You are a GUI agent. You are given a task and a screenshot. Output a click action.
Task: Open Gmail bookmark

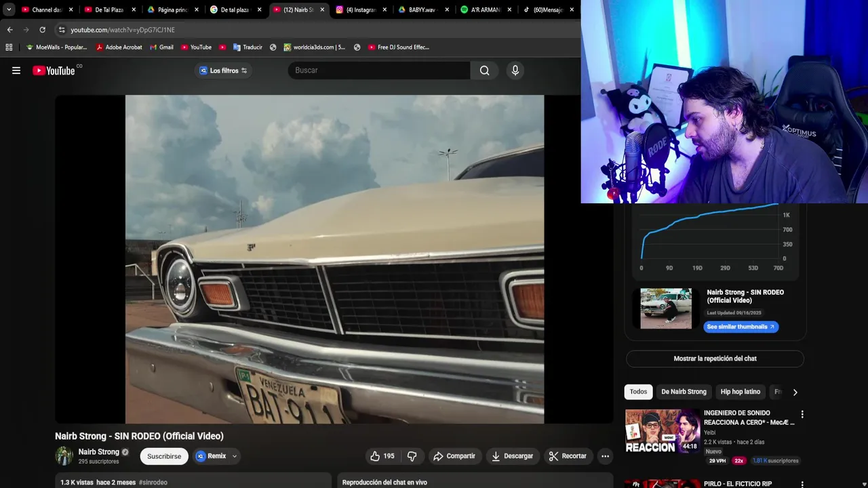[161, 47]
